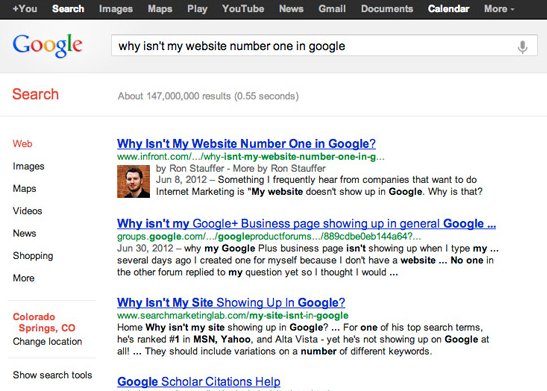The width and height of the screenshot is (547, 391).
Task: Open +You in the top bar
Action: (25, 9)
